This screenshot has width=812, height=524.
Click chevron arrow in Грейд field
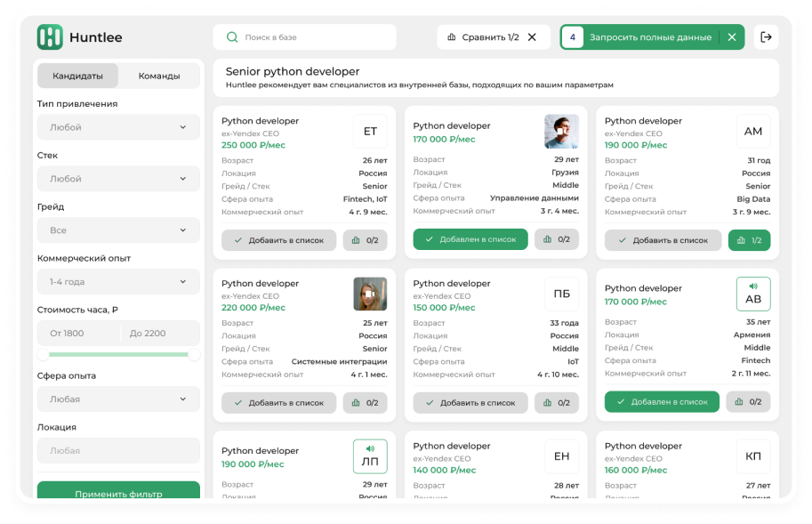click(183, 230)
